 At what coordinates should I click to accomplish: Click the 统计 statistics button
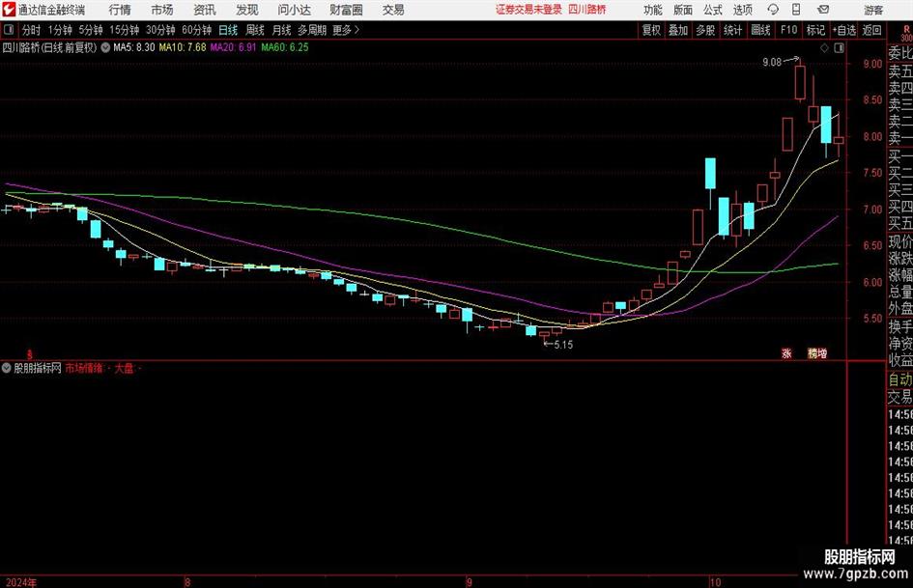pos(732,30)
